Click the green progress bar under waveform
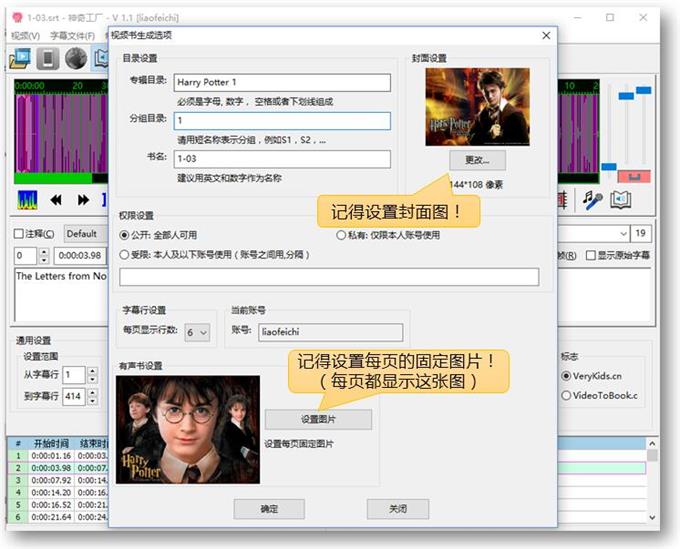The image size is (680, 549). coord(53,178)
